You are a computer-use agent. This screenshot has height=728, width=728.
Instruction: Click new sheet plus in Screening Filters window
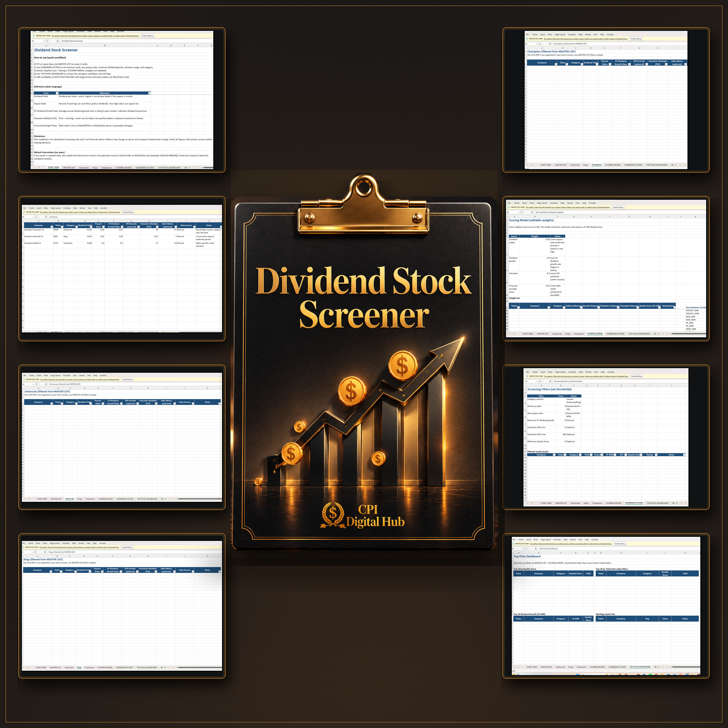[x=681, y=504]
